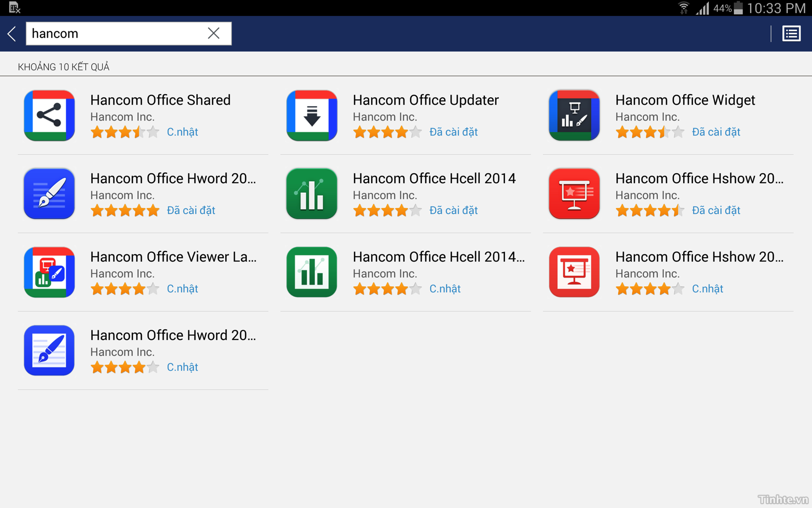
Task: Clear the hancom search text
Action: coord(214,33)
